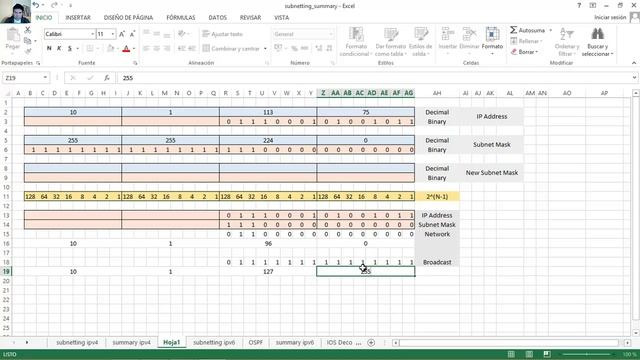Open the VISTA ribbon tab
The width and height of the screenshot is (640, 360).
click(x=281, y=18)
